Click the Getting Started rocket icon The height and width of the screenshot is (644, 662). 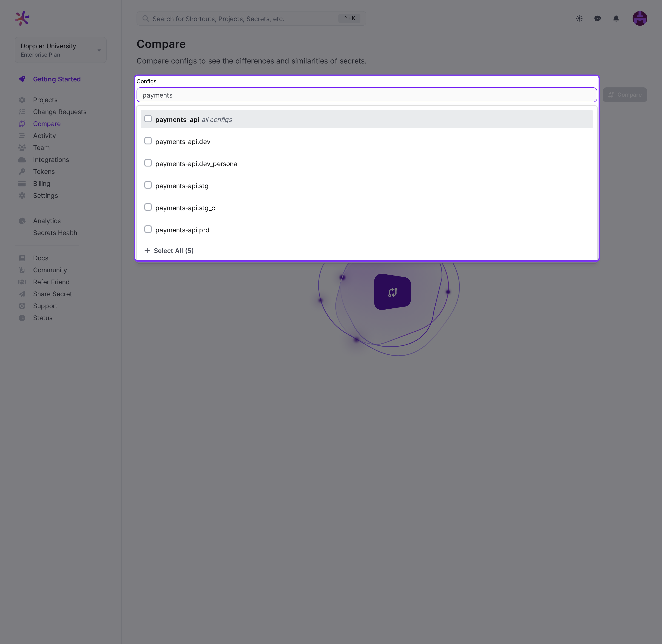[x=22, y=79]
